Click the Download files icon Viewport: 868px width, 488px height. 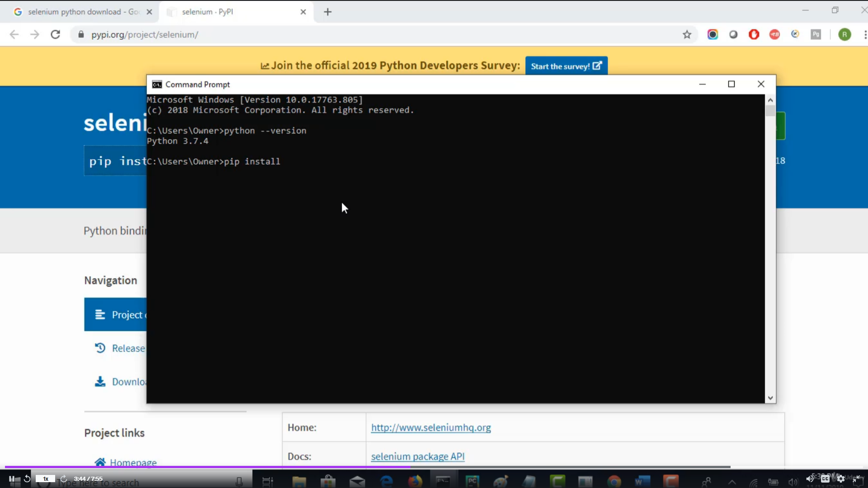(x=100, y=382)
